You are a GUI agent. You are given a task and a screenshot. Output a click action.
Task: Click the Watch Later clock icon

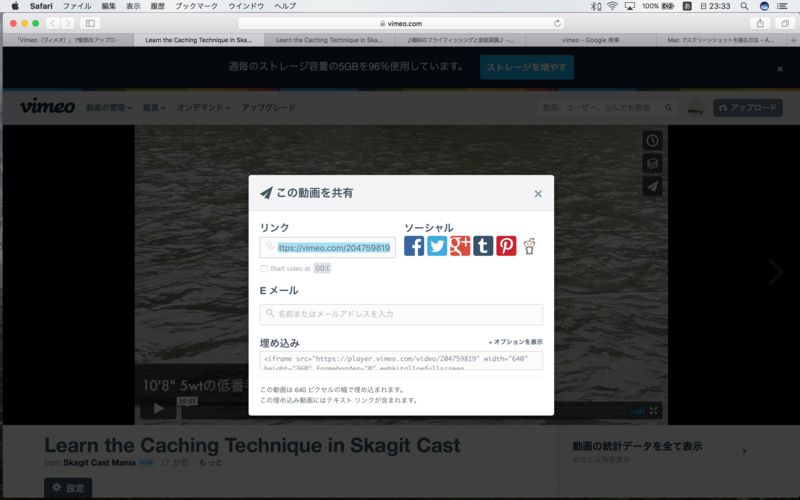coord(652,141)
